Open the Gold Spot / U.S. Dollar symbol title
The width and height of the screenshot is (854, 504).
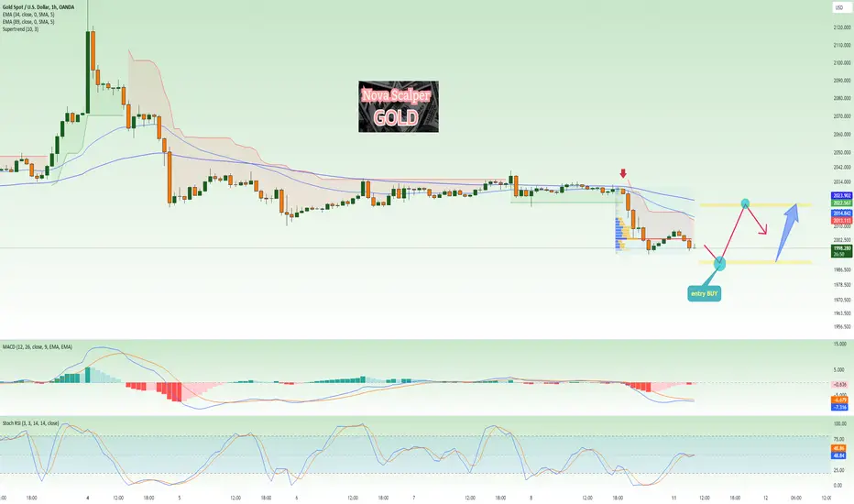[x=38, y=7]
